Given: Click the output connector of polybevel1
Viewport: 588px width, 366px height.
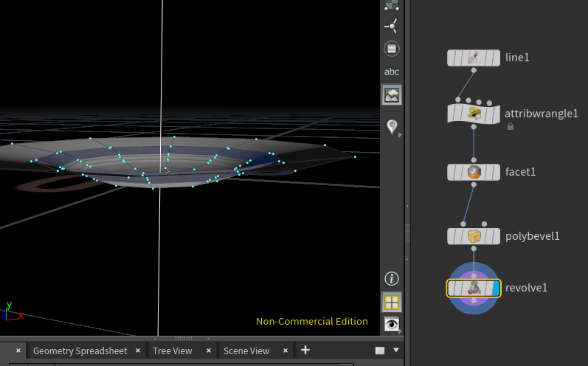Looking at the screenshot, I should coord(474,249).
